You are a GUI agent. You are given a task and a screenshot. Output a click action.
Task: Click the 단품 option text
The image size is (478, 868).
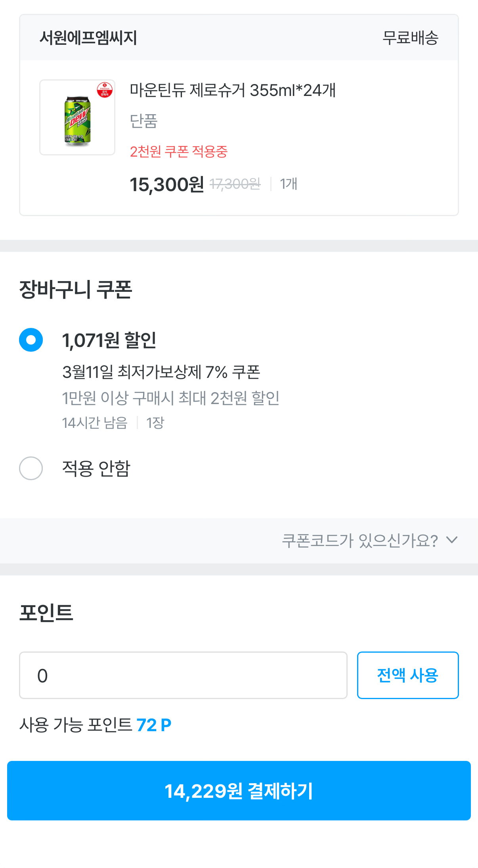point(143,121)
